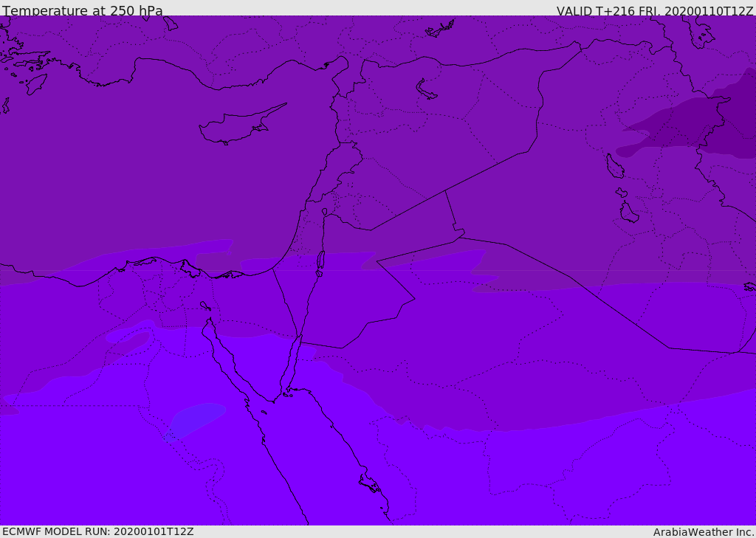Click the 'VALID T+216 FRI. 20200110T12Z' label
Viewport: 756px width, 538px height.
pos(655,11)
